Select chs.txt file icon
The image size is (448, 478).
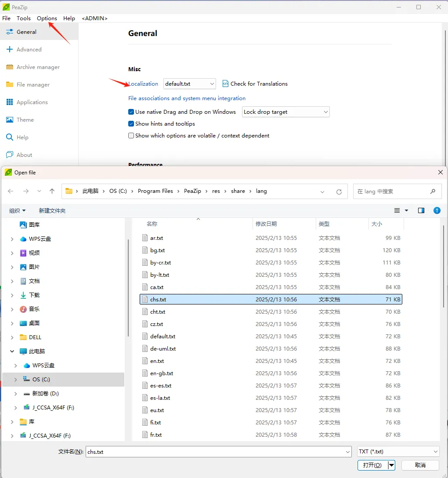[145, 299]
